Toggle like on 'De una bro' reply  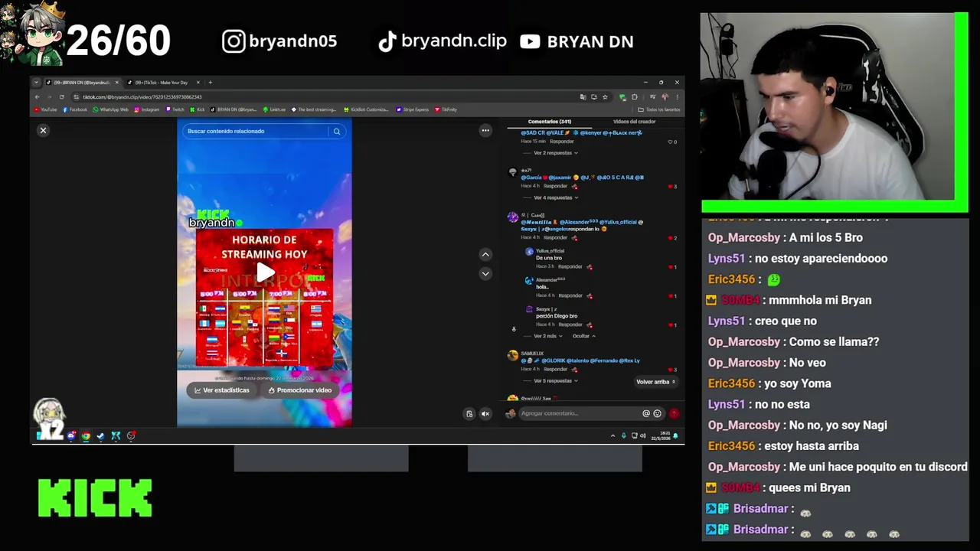click(x=671, y=267)
